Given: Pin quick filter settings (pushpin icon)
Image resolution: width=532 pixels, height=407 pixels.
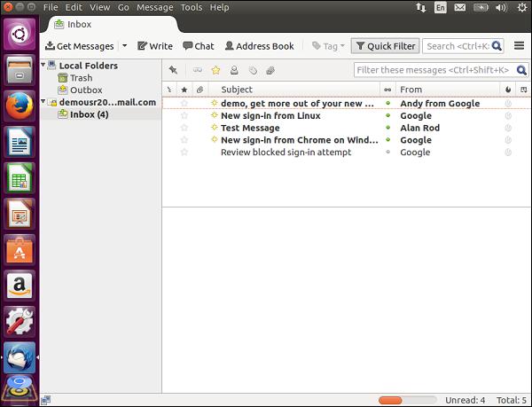Looking at the screenshot, I should click(173, 70).
